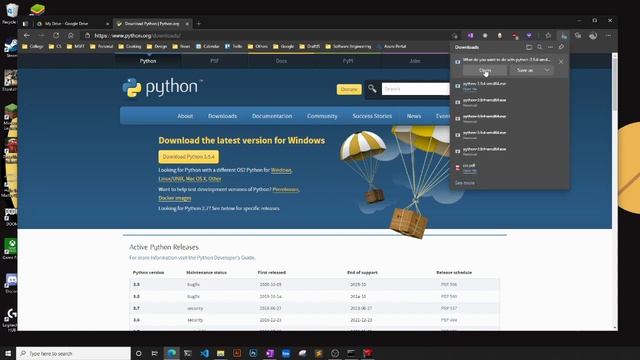Click the yellow Download Python button
Viewport: 640px width, 360px height.
189,157
